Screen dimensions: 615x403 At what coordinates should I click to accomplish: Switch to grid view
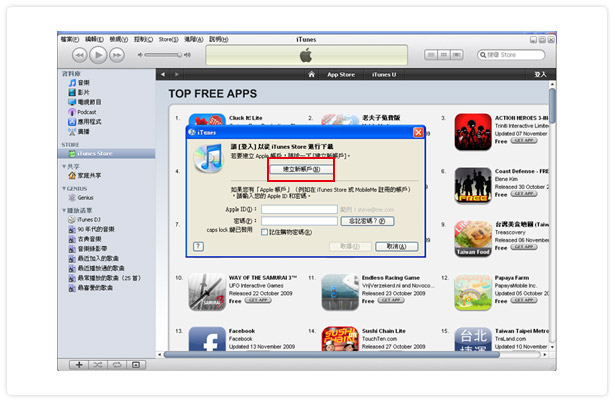[x=444, y=55]
